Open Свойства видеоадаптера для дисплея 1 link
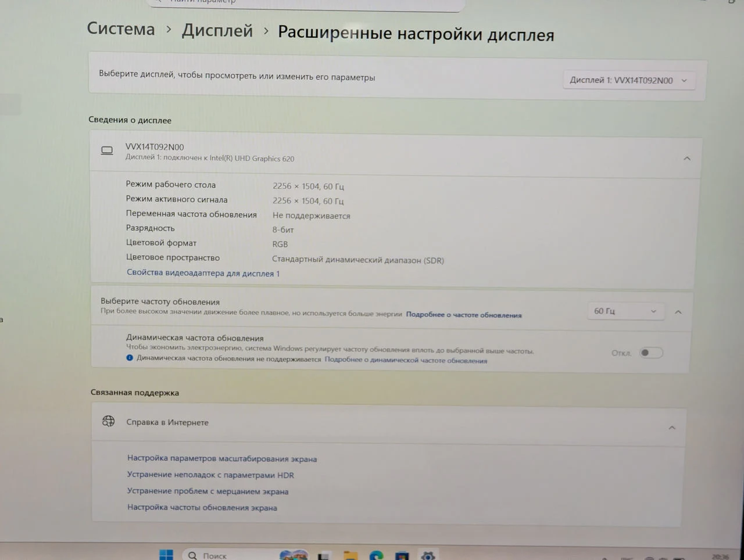Viewport: 744px width, 560px height. [x=203, y=273]
